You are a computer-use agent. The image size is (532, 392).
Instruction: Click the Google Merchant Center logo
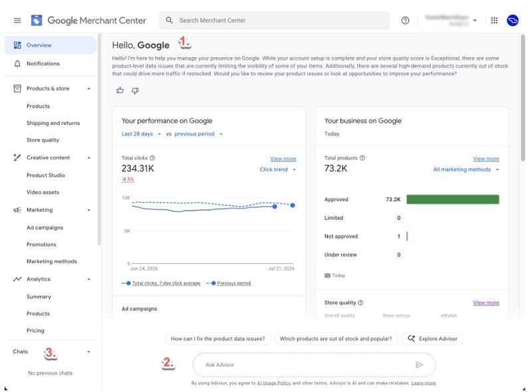(x=37, y=21)
